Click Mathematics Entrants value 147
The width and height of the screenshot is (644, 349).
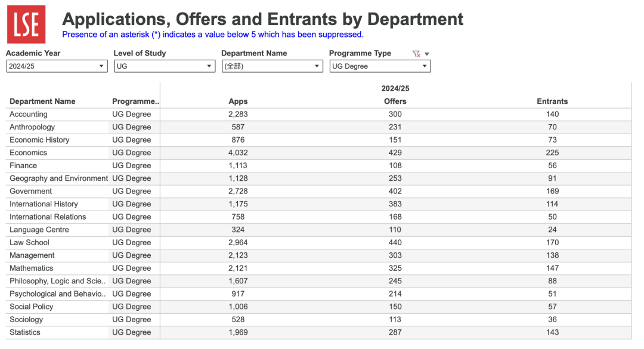(552, 268)
